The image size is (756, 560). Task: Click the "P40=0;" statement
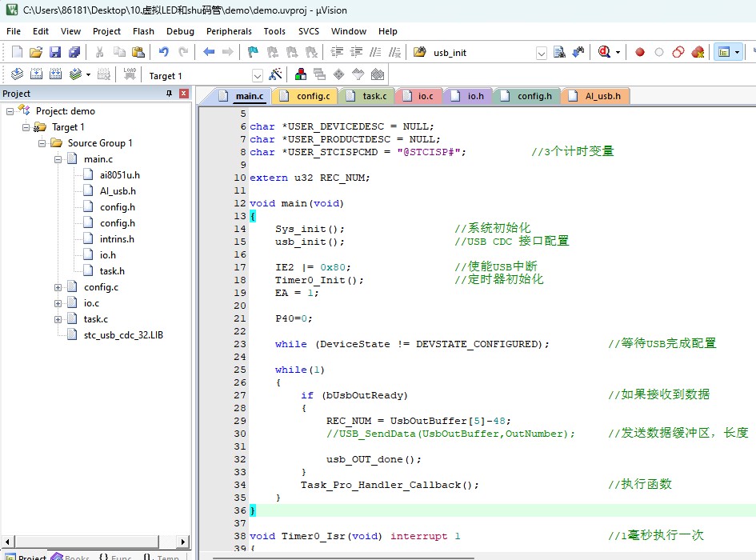tap(294, 319)
